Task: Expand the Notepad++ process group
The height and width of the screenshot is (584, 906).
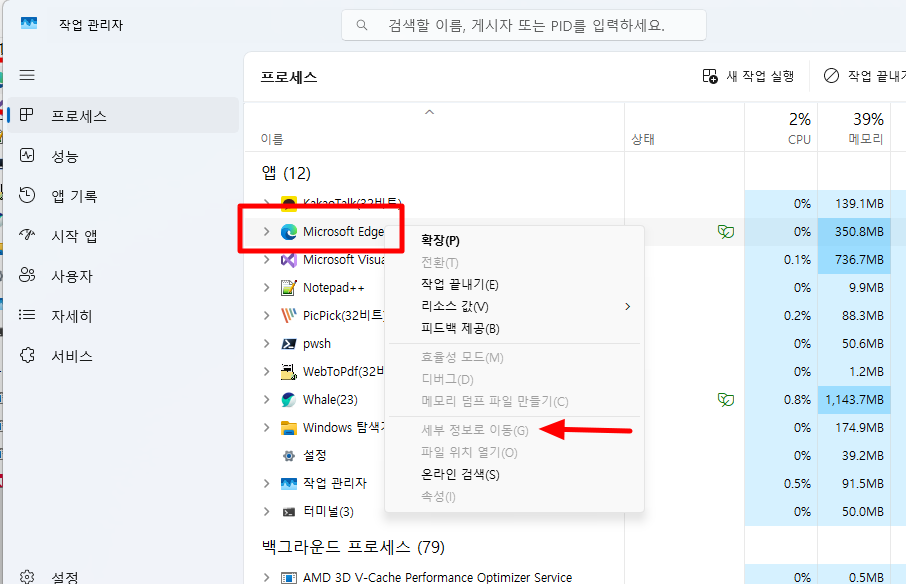Action: pyautogui.click(x=266, y=288)
